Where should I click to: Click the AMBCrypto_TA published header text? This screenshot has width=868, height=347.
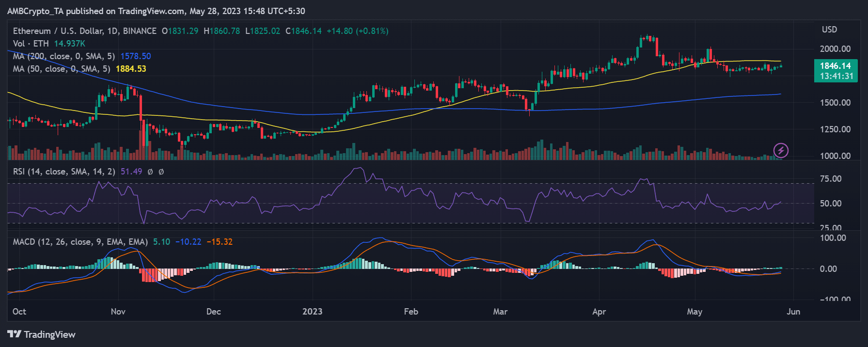coord(157,11)
